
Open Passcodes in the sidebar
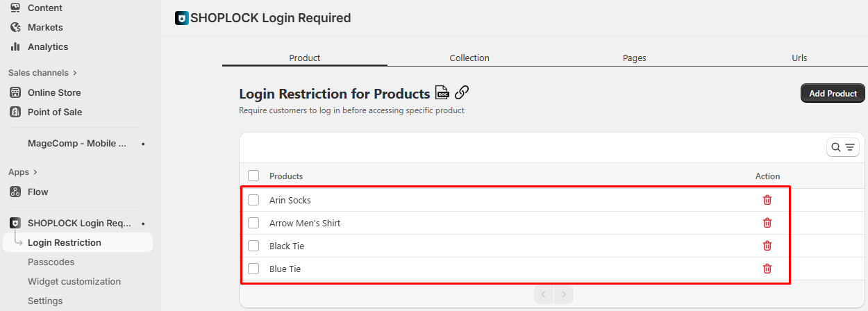click(51, 262)
